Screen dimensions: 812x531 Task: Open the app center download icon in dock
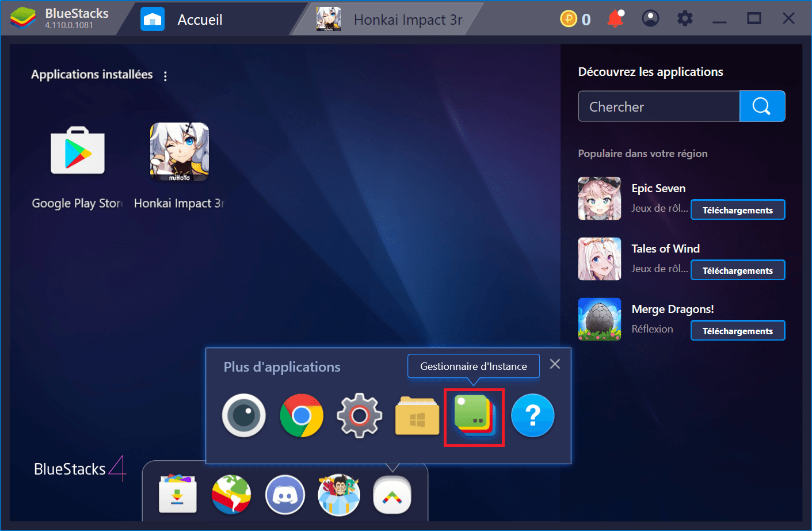(x=178, y=494)
